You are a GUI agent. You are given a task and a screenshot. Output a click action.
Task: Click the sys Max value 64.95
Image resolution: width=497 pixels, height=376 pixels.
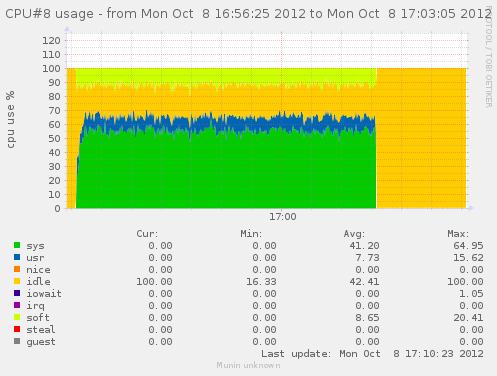[x=468, y=246]
